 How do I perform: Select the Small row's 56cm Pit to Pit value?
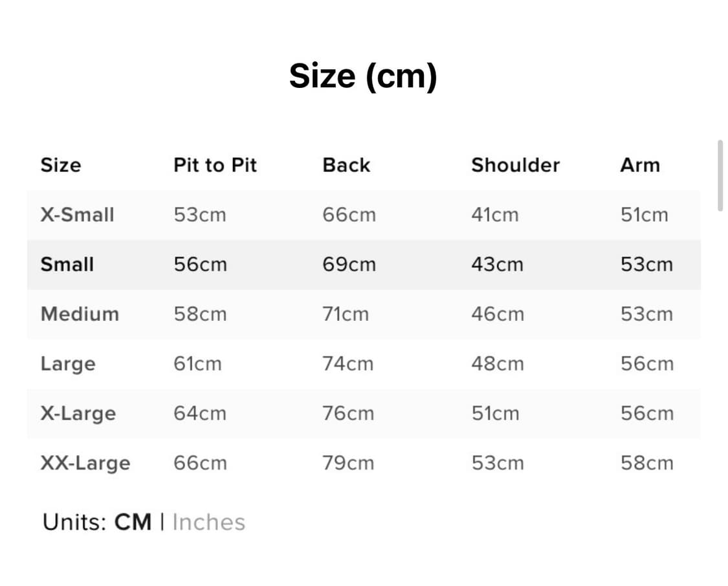(x=200, y=265)
